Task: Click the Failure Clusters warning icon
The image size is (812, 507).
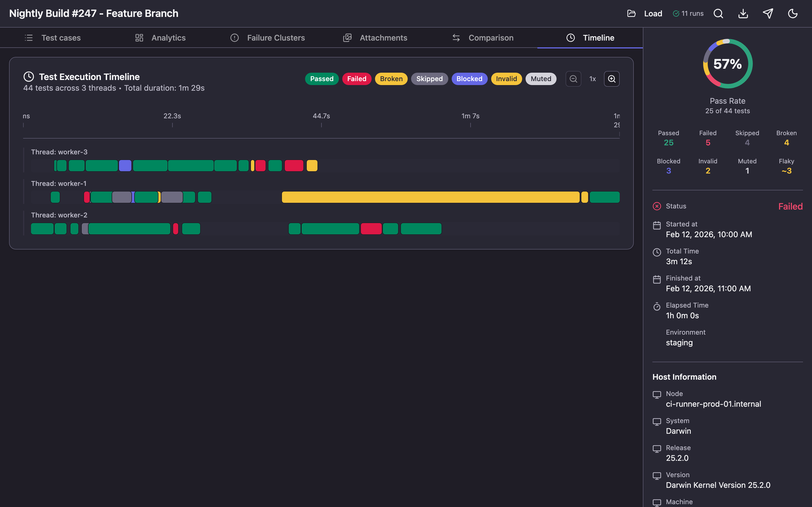Action: coord(234,37)
